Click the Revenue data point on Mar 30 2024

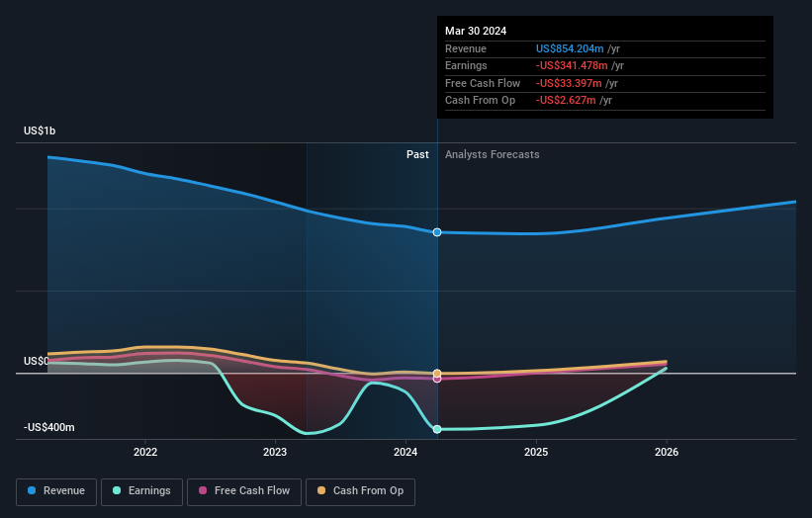click(x=437, y=232)
